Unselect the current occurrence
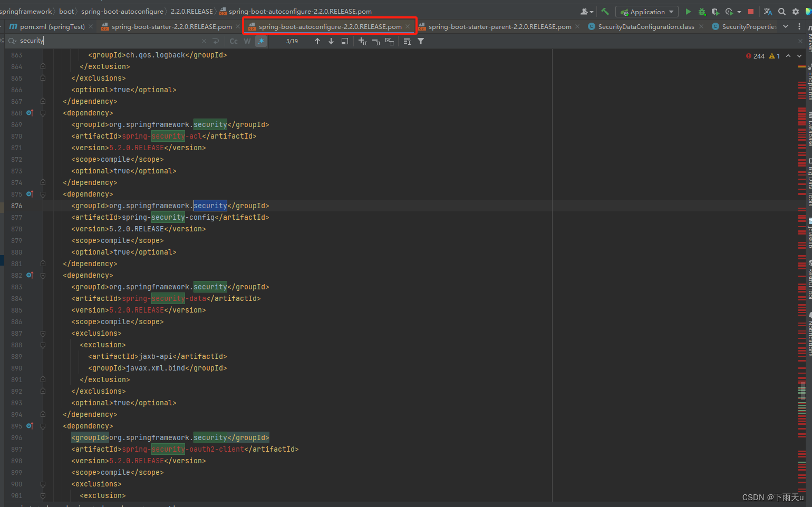812x507 pixels. pyautogui.click(x=376, y=41)
